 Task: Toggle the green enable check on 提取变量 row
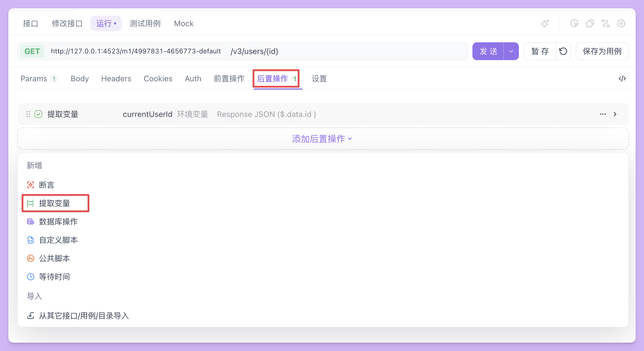click(x=38, y=114)
